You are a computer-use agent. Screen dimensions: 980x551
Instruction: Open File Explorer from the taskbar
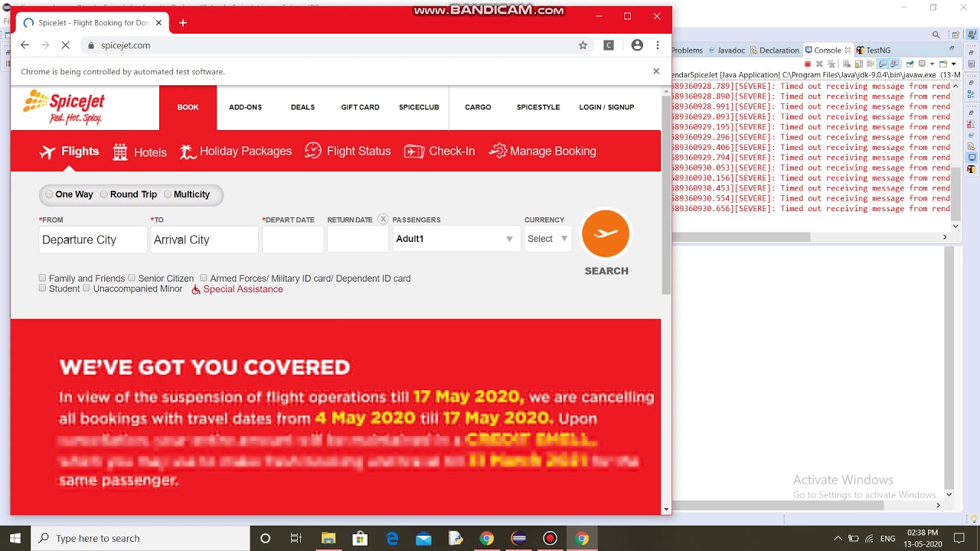[328, 539]
